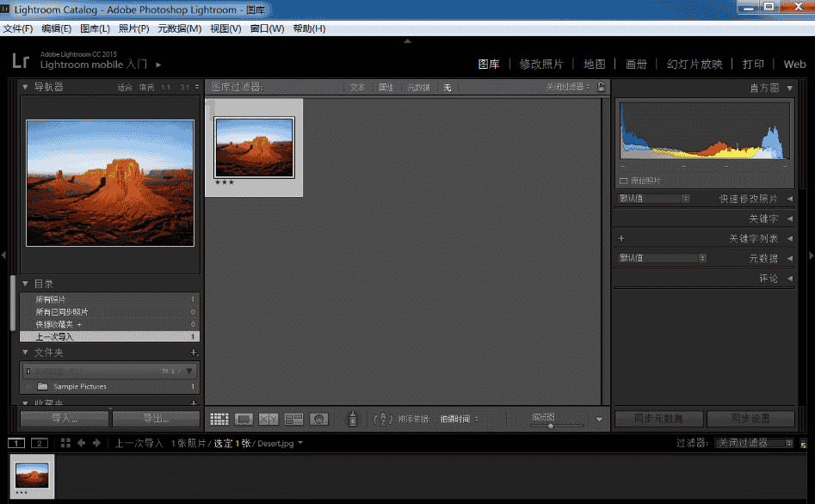Toggle the sort direction icon
The height and width of the screenshot is (504, 815).
point(382,419)
